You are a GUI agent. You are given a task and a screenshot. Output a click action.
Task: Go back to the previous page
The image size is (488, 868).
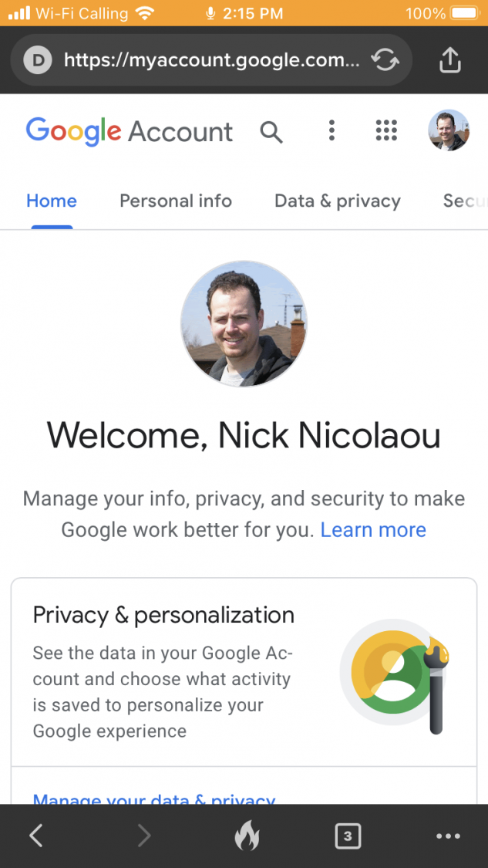(x=35, y=836)
